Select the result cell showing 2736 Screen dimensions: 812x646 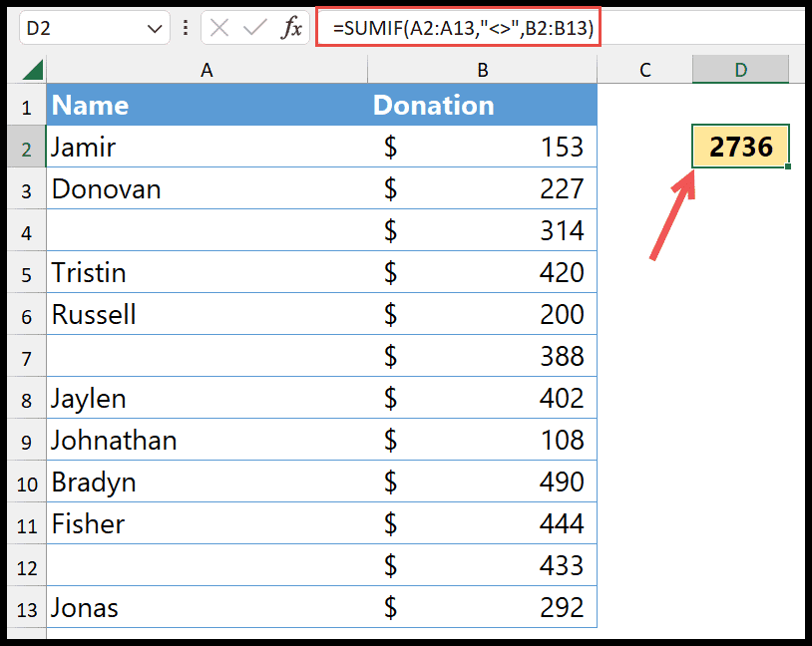point(740,148)
